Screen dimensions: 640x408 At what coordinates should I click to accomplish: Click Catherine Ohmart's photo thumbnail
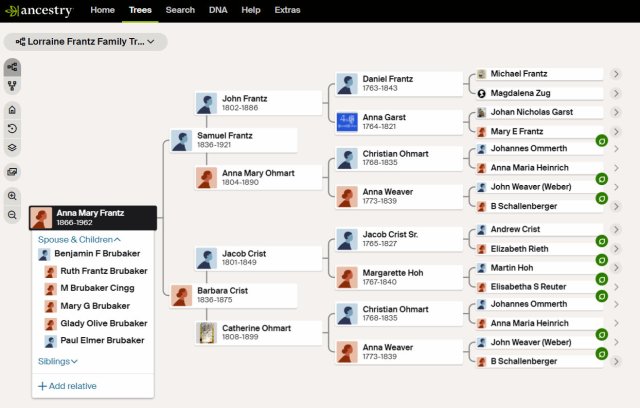point(207,332)
